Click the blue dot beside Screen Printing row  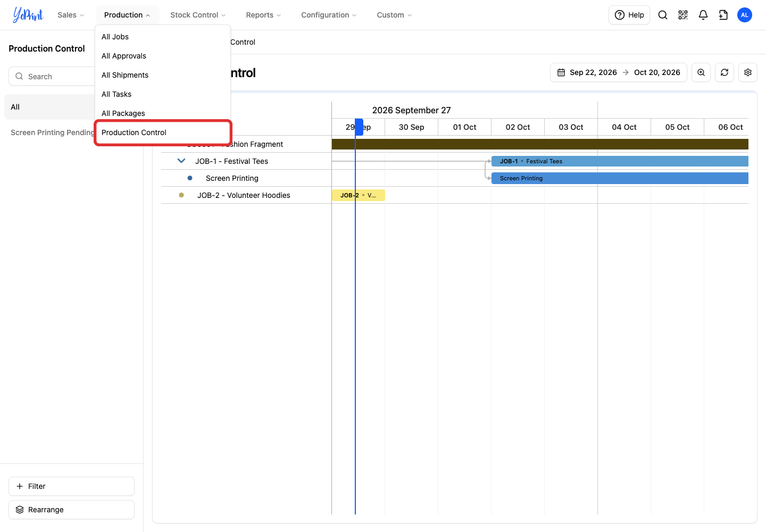point(190,178)
